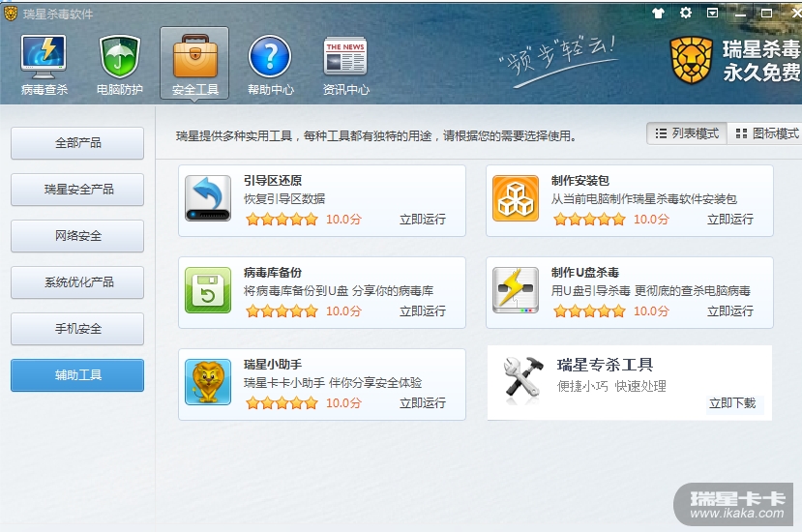The height and width of the screenshot is (532, 802).
Task: Click the star rating of 制作U盘杀毒
Action: (x=589, y=311)
